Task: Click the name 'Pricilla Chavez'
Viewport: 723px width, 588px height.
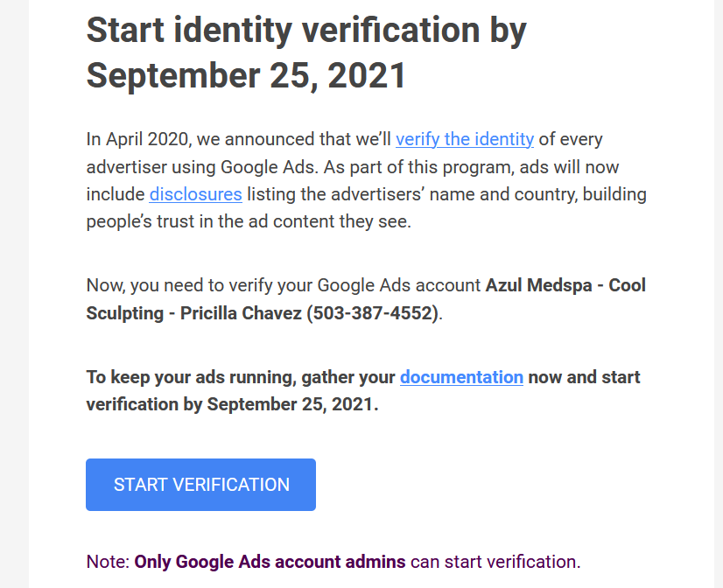Action: click(241, 313)
